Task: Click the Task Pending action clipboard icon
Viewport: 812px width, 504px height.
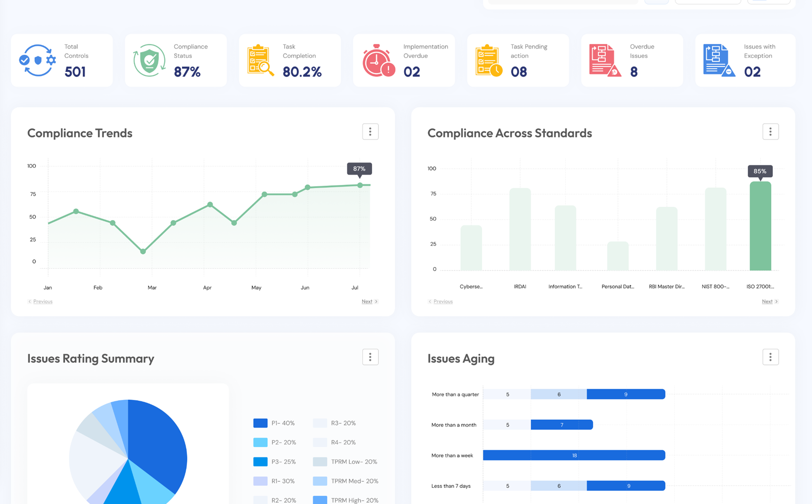Action: tap(489, 60)
